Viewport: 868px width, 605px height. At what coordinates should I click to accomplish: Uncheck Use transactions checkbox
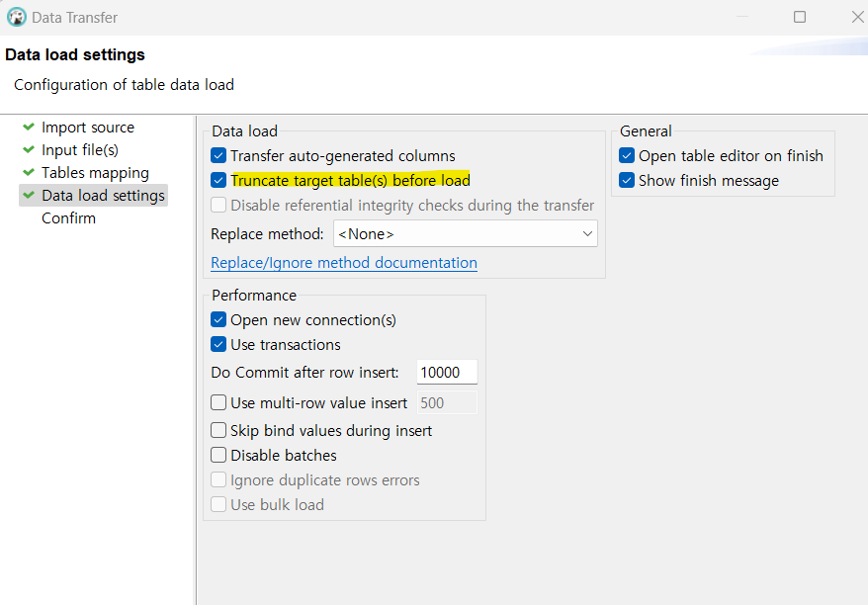[219, 345]
